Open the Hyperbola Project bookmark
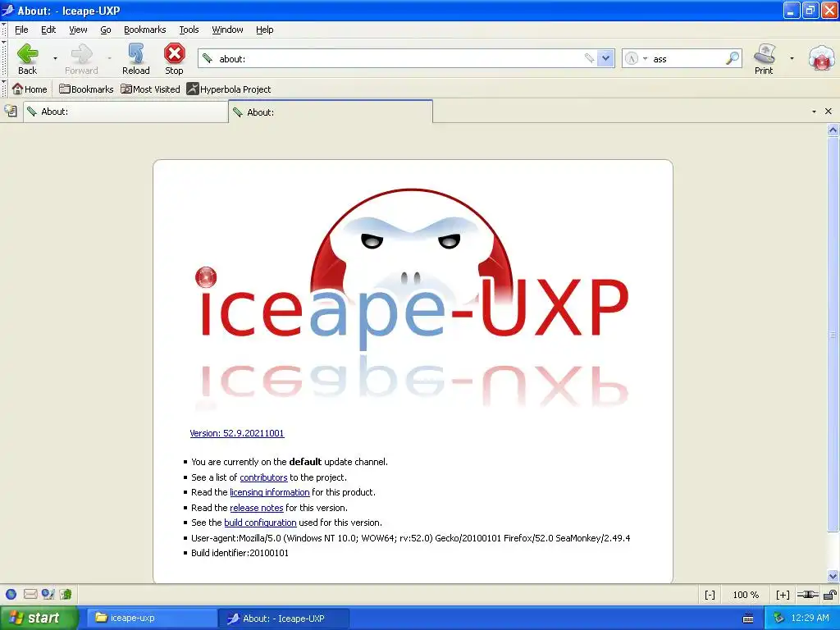840x630 pixels. pyautogui.click(x=229, y=89)
